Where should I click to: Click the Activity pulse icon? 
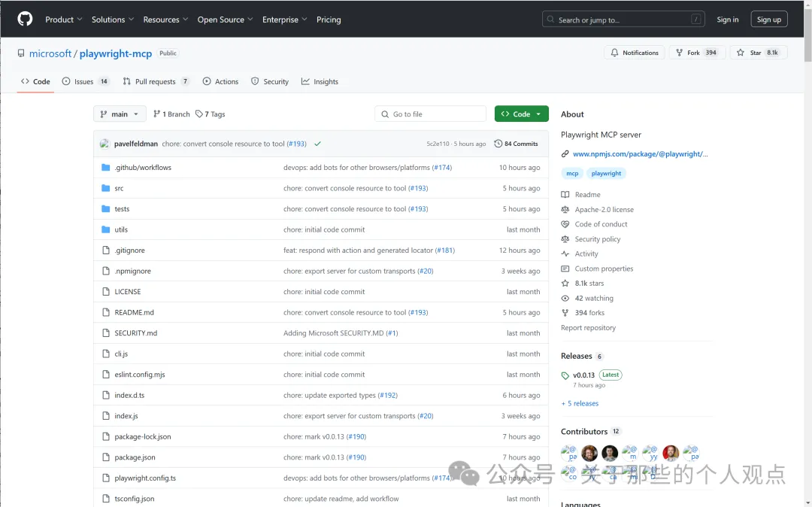pos(565,254)
